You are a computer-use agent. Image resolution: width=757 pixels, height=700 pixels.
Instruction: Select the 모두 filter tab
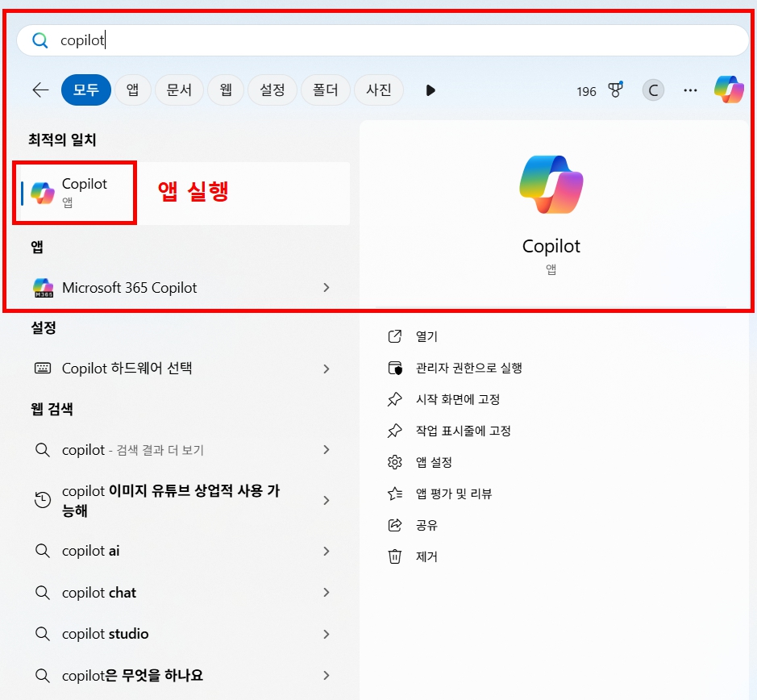86,90
